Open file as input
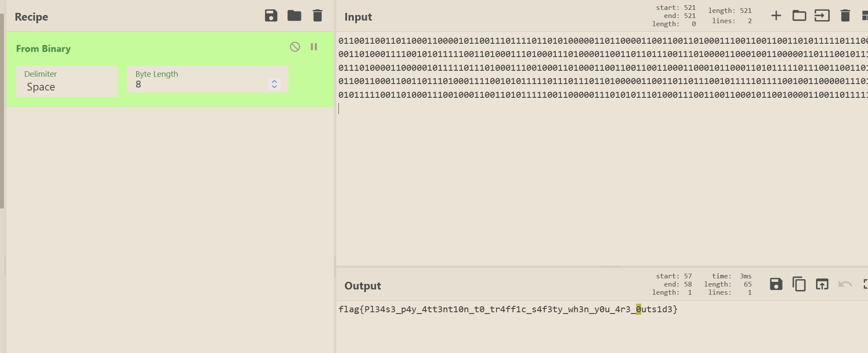868x353 pixels. pos(822,16)
